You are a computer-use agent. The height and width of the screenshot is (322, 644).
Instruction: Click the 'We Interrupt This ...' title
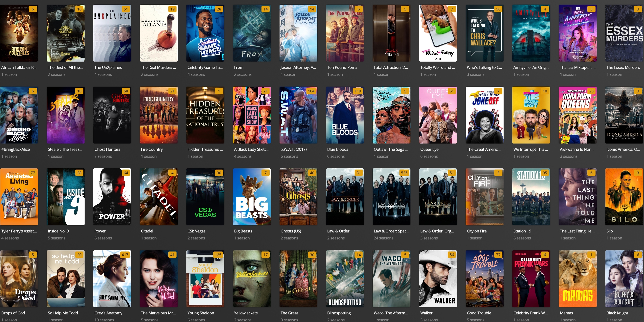(531, 149)
